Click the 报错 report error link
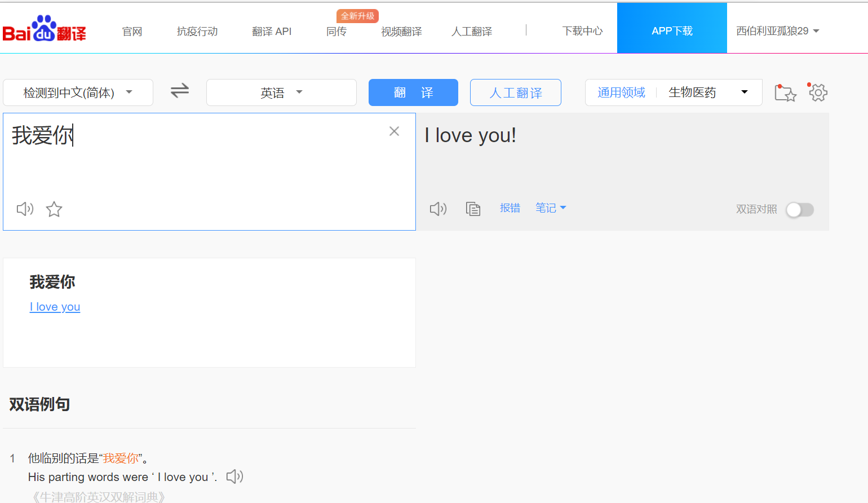This screenshot has width=868, height=503. pyautogui.click(x=510, y=208)
